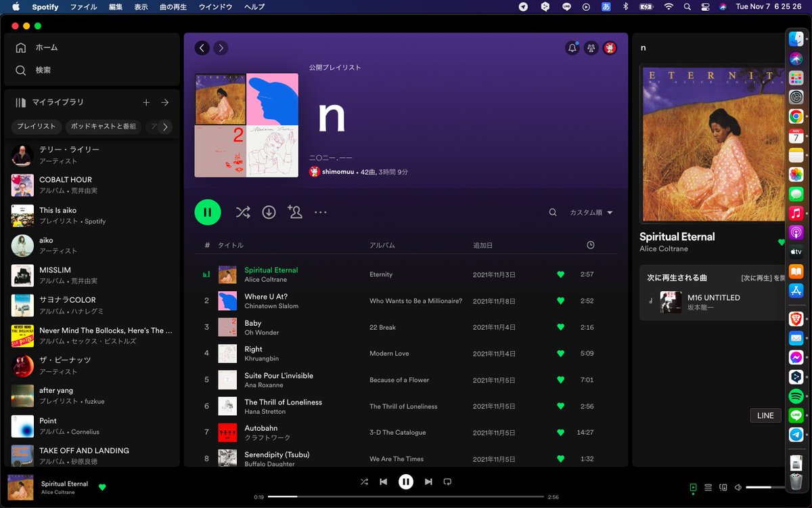This screenshot has width=812, height=508.
Task: Open the user profile avatar menu
Action: pos(610,48)
